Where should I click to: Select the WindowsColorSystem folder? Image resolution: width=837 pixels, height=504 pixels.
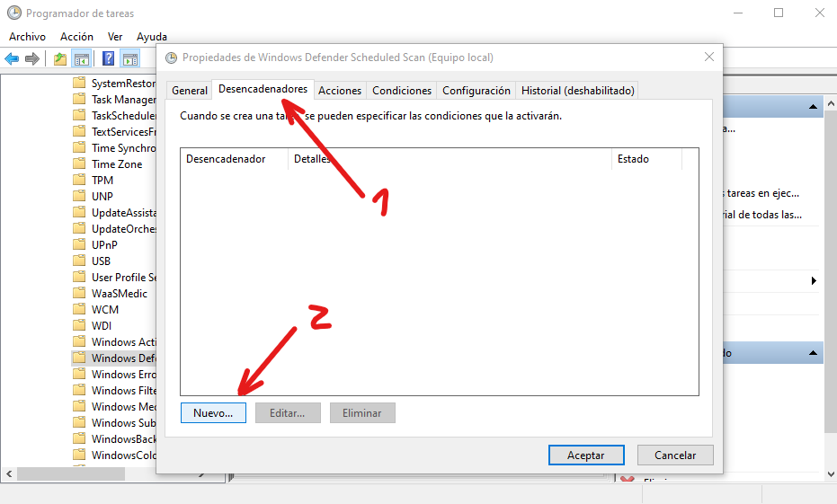point(124,455)
